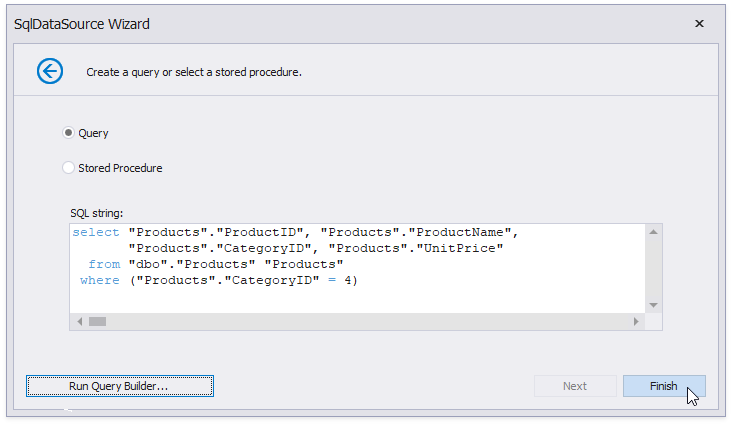Click the SQL editor's scroll right arrow
This screenshot has height=425, width=732.
click(636, 321)
